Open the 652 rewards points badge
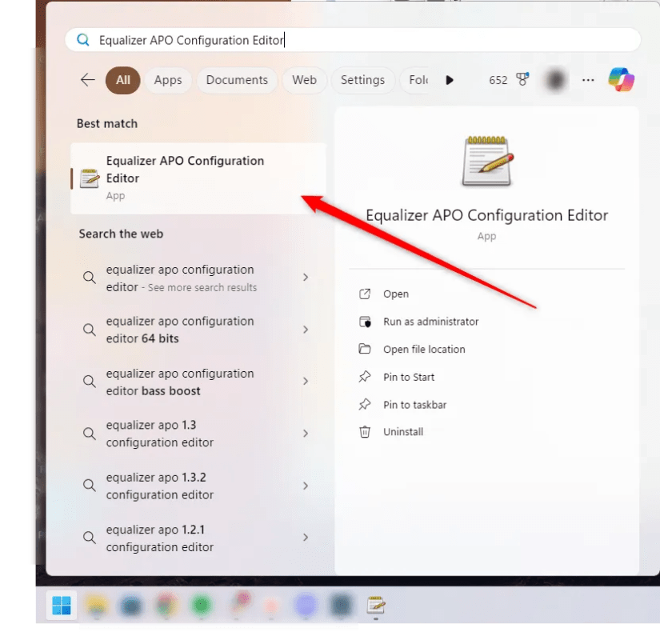This screenshot has height=644, width=660. (509, 79)
